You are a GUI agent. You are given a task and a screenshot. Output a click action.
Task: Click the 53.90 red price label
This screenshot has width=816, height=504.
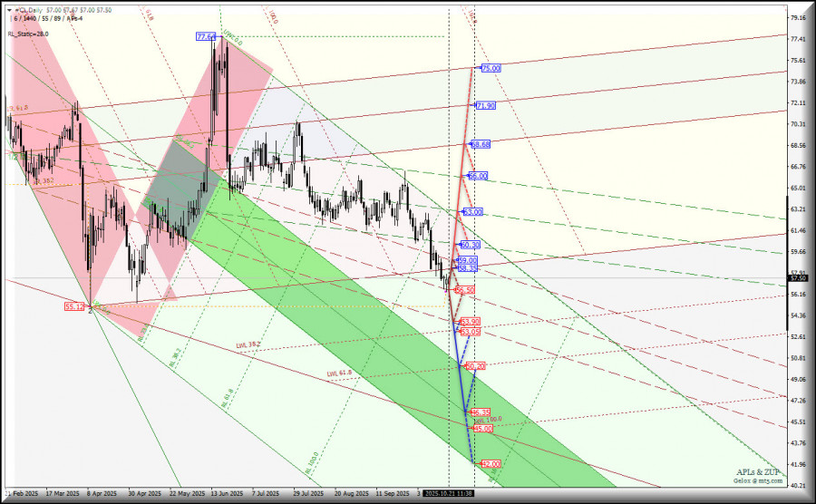coord(470,323)
